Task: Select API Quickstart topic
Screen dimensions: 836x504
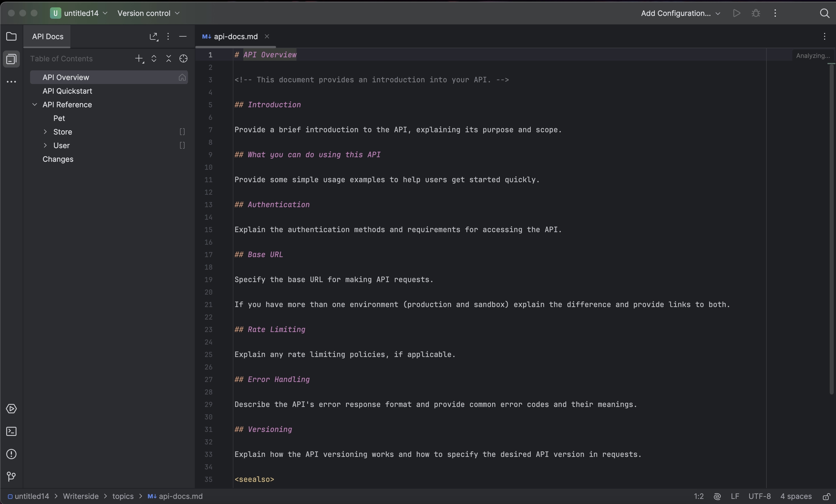Action: point(67,91)
